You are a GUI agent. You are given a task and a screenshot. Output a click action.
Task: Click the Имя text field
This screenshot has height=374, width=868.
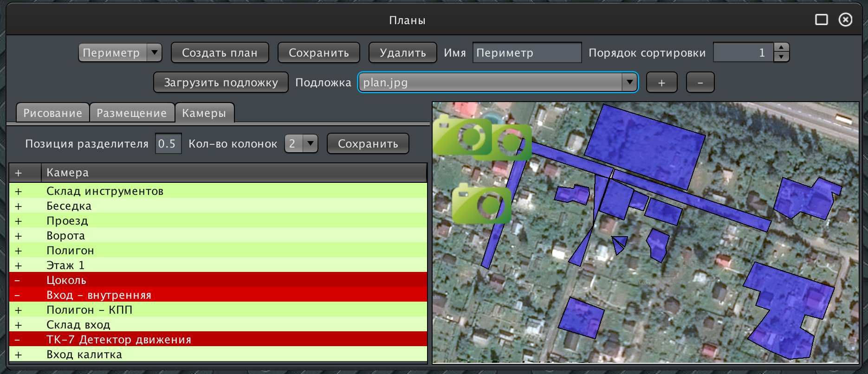point(526,52)
